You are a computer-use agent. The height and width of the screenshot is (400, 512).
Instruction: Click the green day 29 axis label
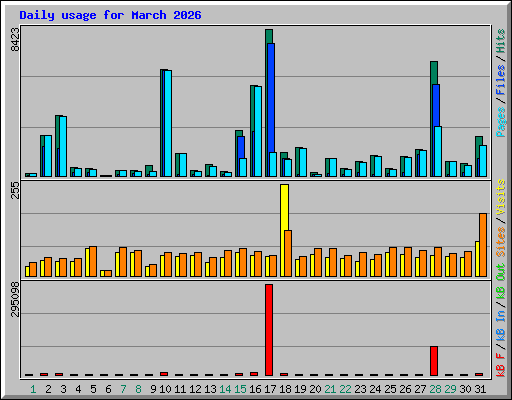coord(450,389)
